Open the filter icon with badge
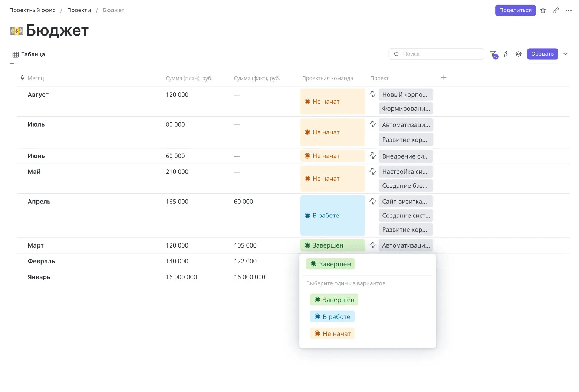579x392 pixels. 493,54
